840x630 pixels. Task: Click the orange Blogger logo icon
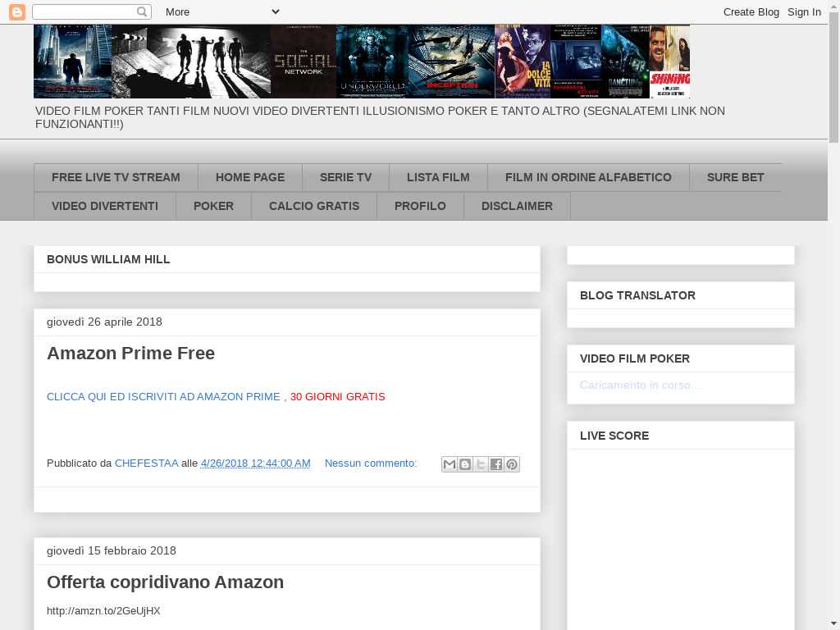coord(17,11)
